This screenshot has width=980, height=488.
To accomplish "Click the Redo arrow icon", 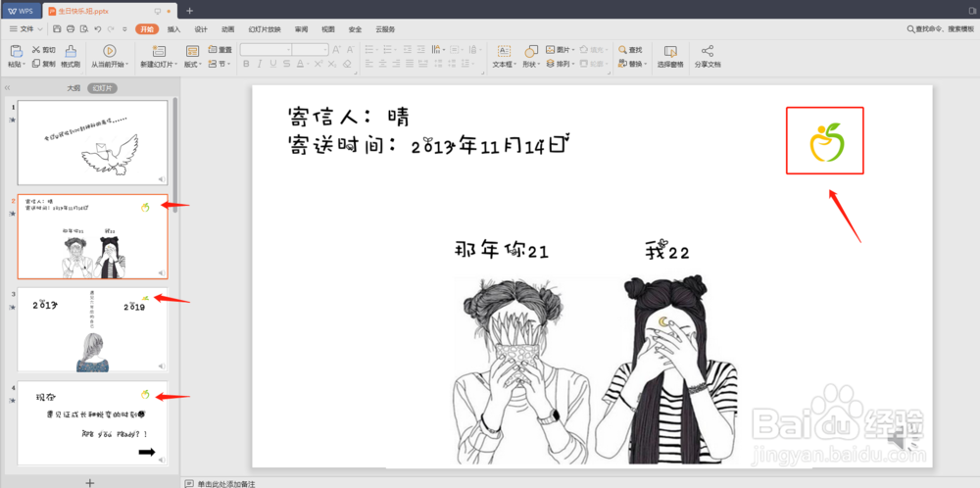I will [111, 29].
